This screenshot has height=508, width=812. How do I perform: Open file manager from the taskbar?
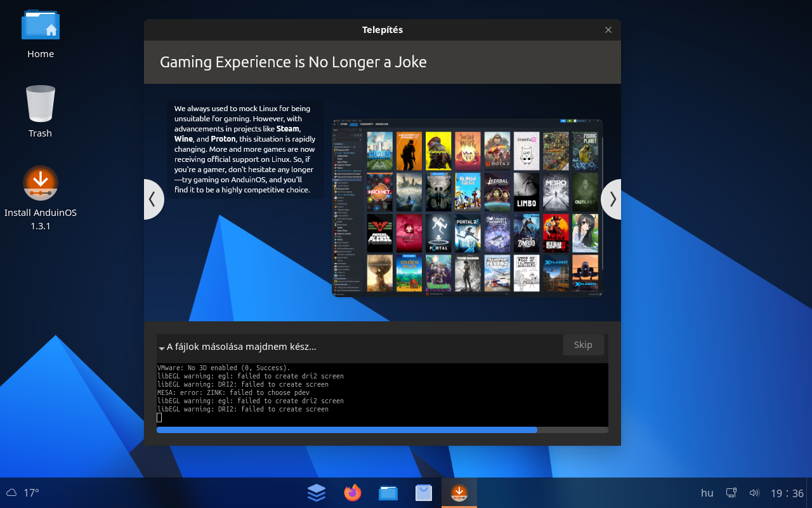(388, 493)
